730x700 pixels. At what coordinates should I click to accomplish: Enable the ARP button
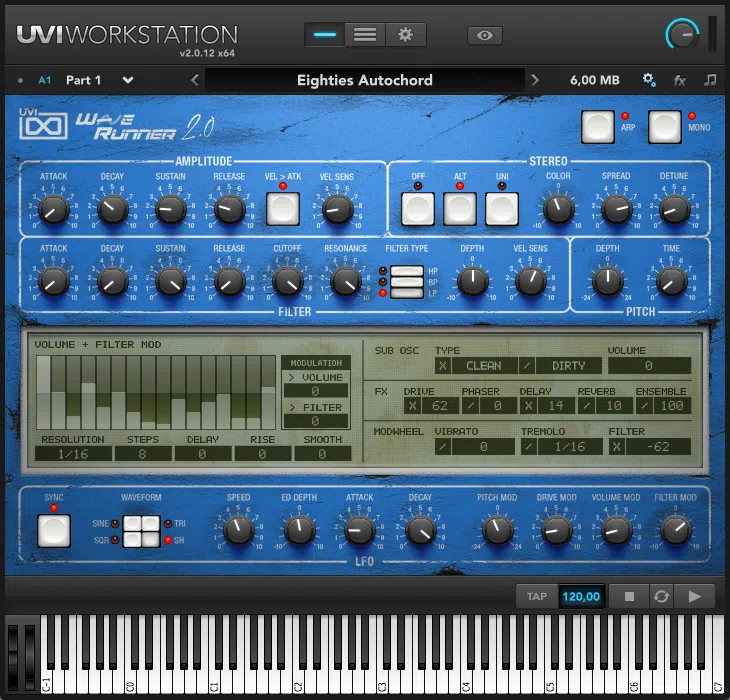(x=598, y=126)
